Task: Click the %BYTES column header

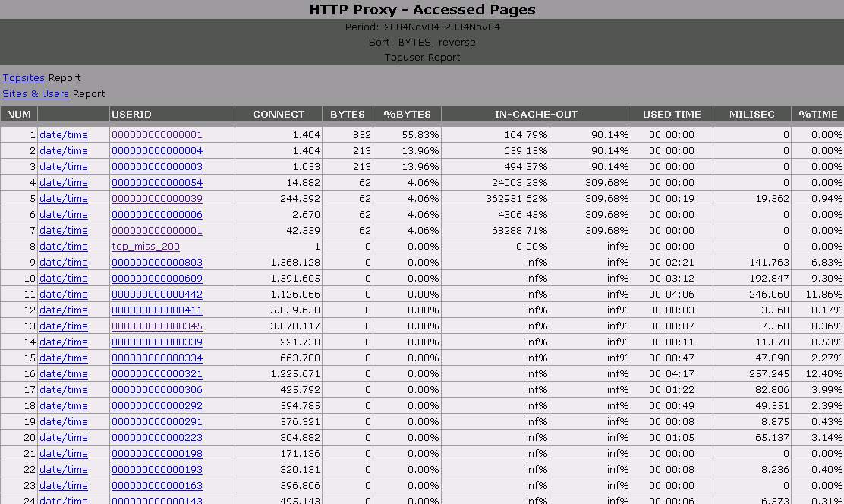Action: tap(408, 114)
